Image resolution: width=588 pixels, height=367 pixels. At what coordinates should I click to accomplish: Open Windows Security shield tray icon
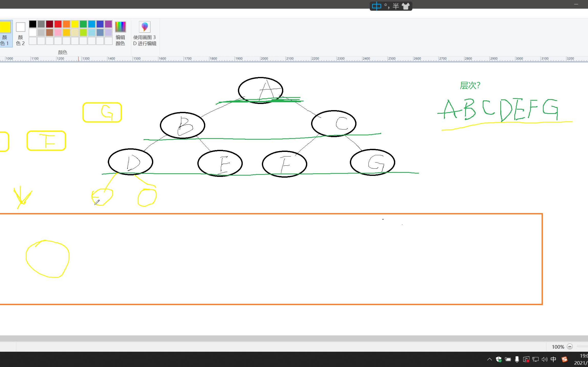[x=498, y=359]
